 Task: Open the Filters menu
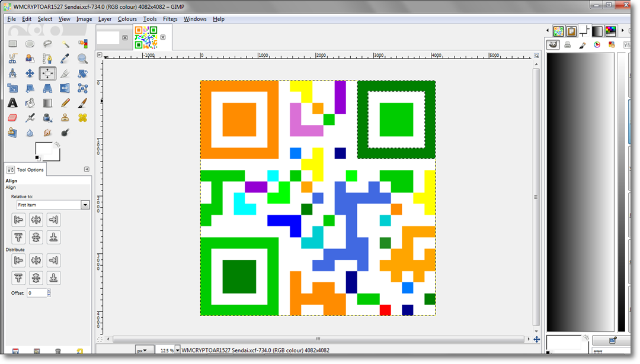(x=170, y=19)
